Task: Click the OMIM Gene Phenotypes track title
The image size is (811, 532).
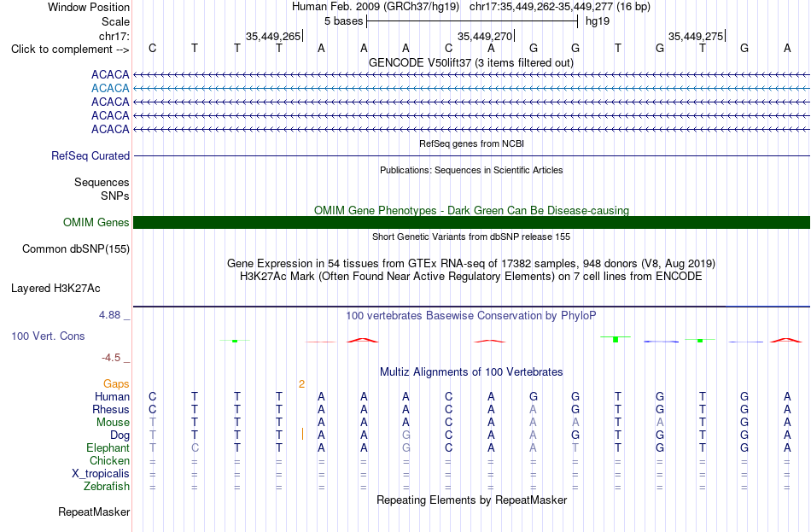Action: 471,210
